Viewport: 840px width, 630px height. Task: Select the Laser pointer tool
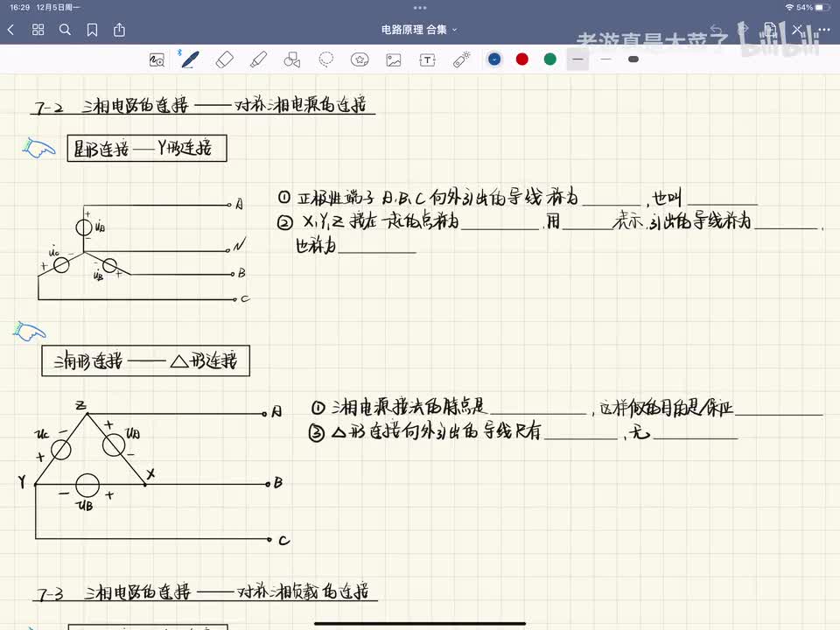tap(461, 59)
